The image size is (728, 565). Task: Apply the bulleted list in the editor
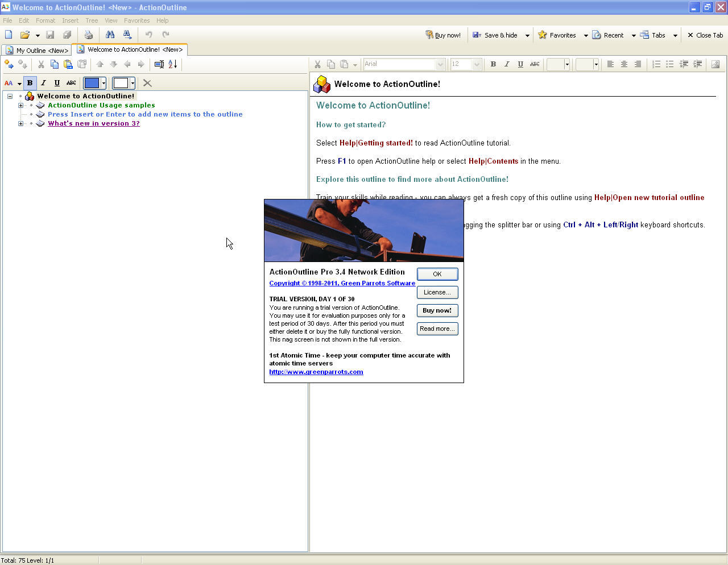coord(670,64)
